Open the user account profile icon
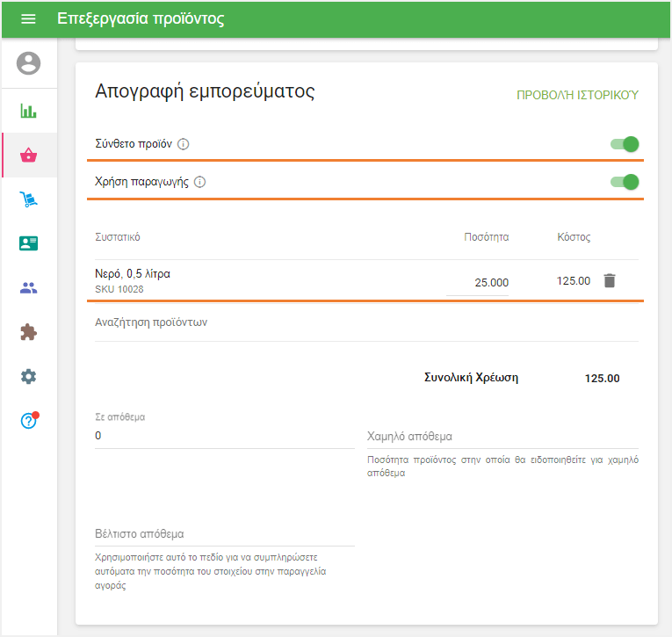The image size is (672, 637). click(x=29, y=63)
